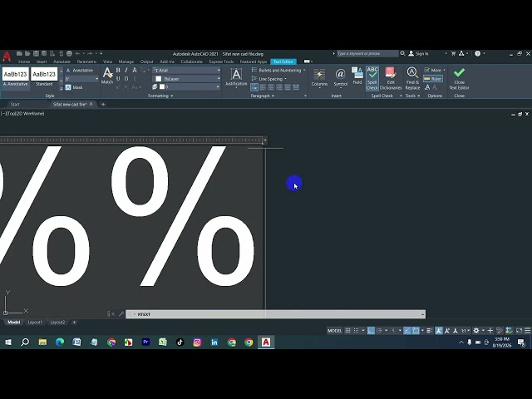The width and height of the screenshot is (532, 399).
Task: Open the workspace switching gear icon
Action: click(476, 331)
